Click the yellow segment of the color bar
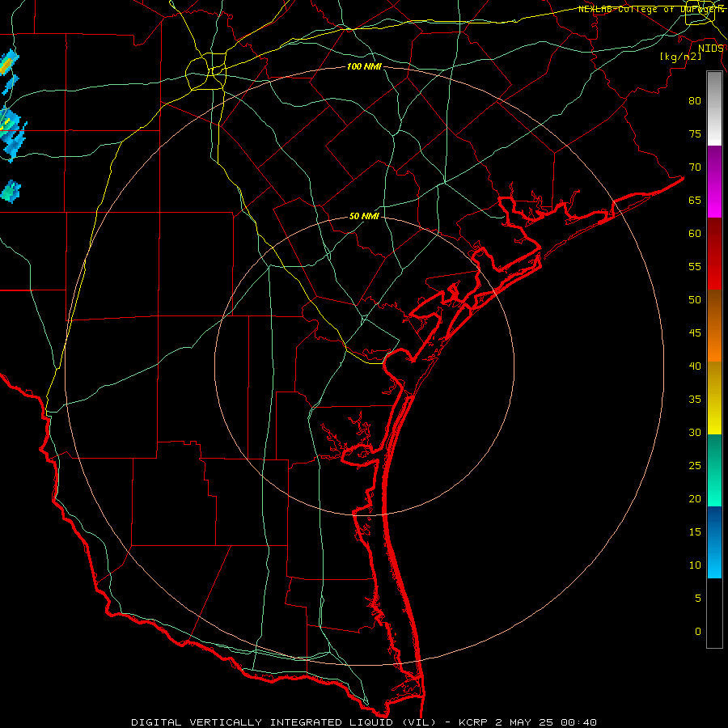 pos(714,398)
